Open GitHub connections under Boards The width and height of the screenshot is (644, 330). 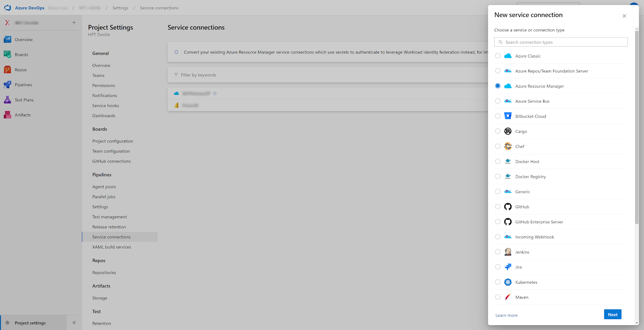coord(111,161)
